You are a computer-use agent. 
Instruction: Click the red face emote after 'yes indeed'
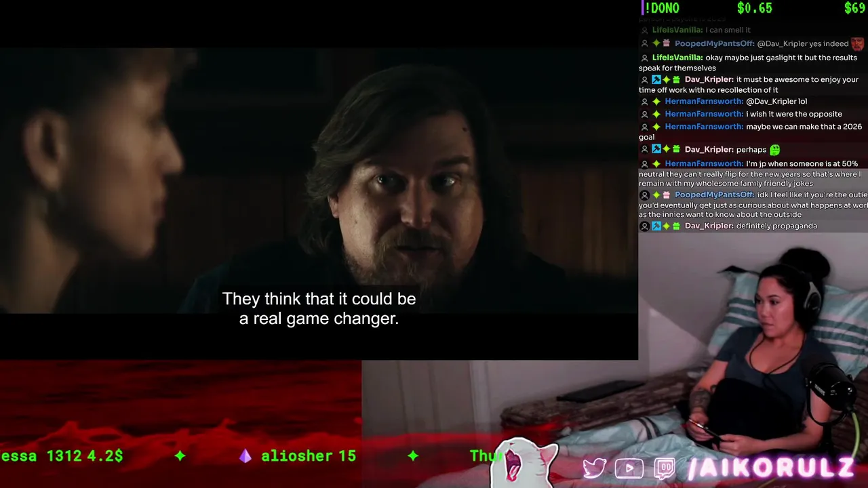[x=858, y=44]
